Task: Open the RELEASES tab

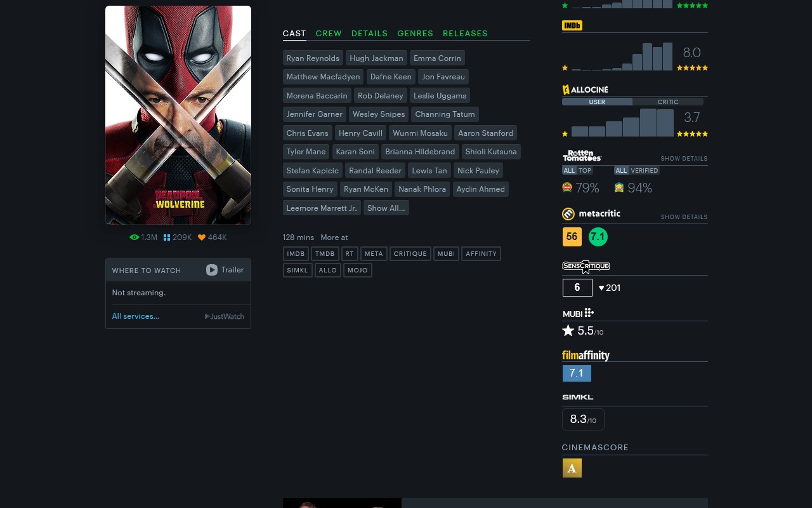Action: coord(465,33)
